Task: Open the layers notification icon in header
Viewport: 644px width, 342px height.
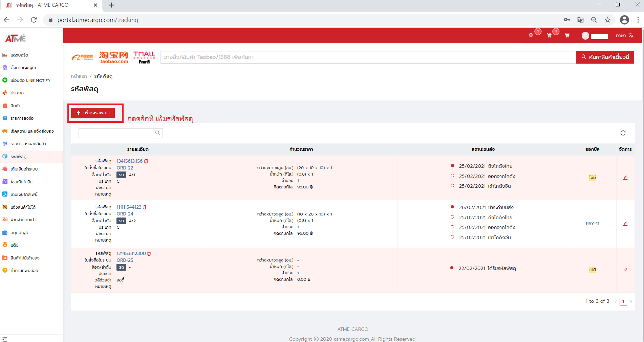Action: pyautogui.click(x=531, y=36)
